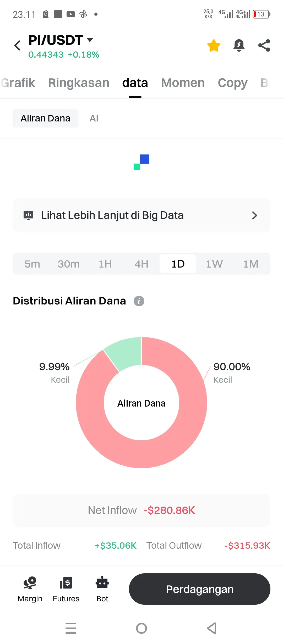Open Margin trading icon
The image size is (283, 644).
click(30, 583)
